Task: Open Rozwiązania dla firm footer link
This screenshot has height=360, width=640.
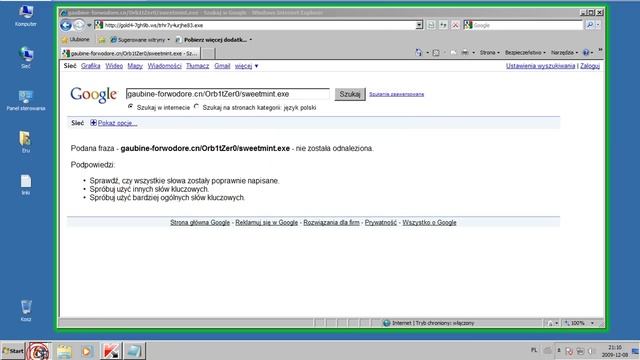Action: tap(331, 222)
